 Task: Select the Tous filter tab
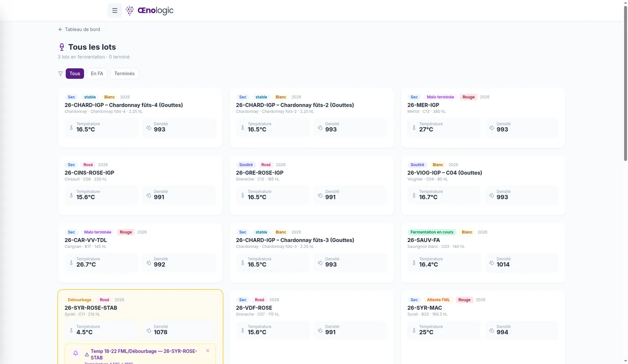75,73
